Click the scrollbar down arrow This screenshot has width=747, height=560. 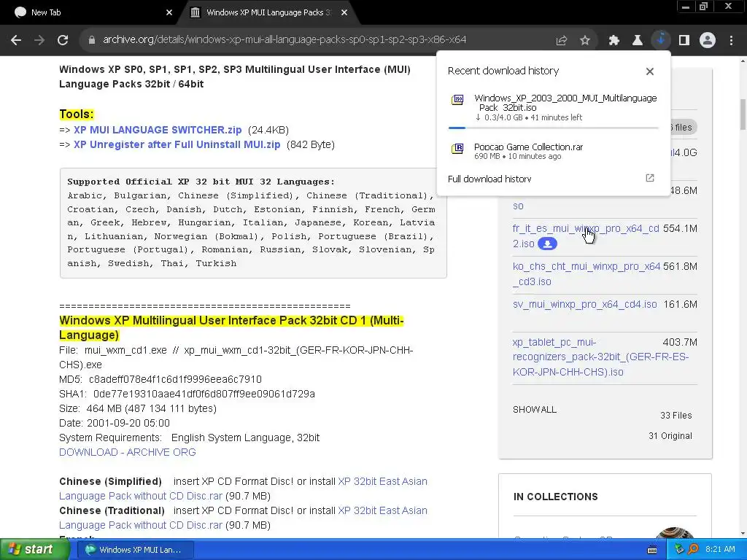tap(743, 534)
